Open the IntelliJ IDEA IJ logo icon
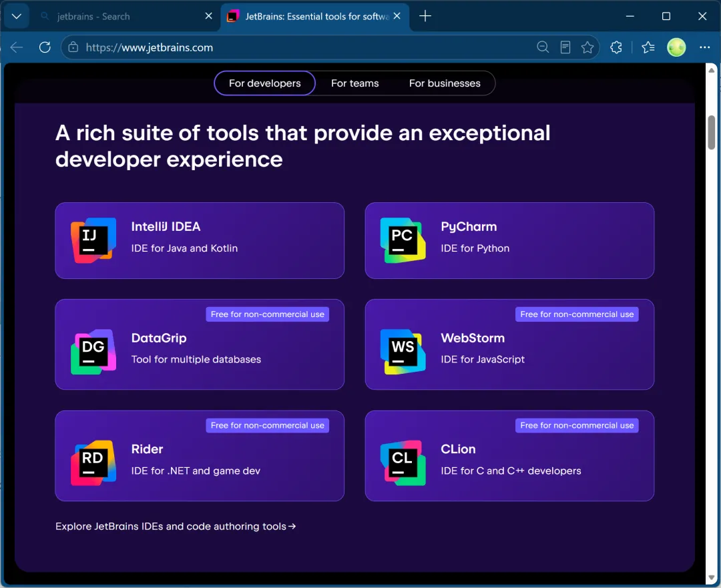 click(93, 240)
